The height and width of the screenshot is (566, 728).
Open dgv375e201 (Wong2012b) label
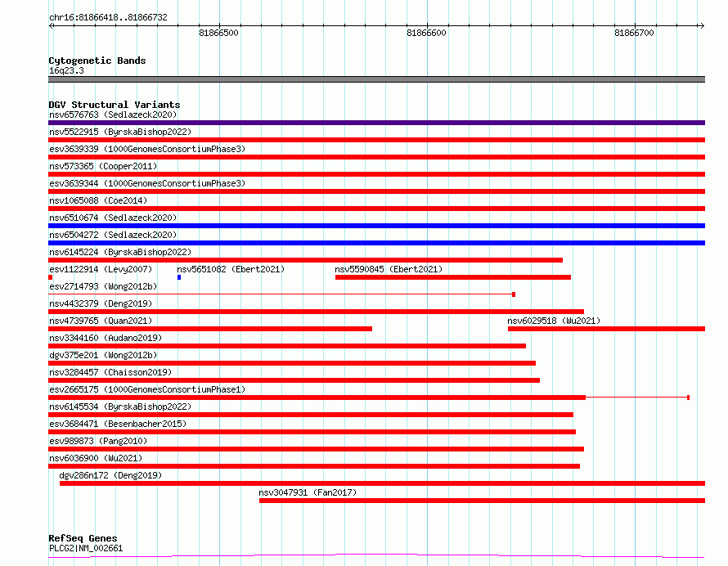pos(103,355)
